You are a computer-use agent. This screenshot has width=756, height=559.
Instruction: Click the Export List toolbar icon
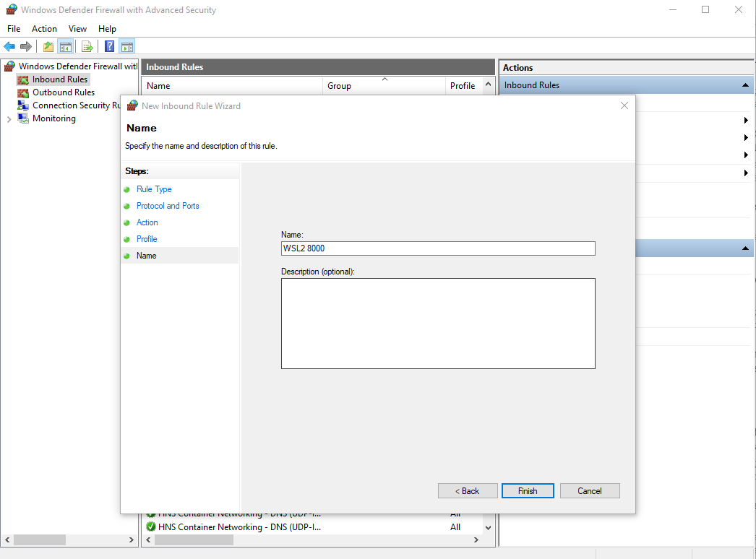point(87,47)
